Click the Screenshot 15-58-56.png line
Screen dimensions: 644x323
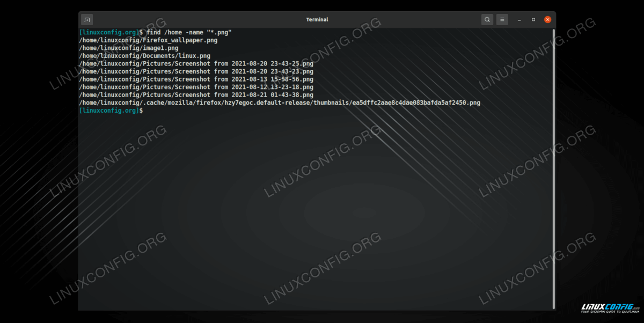click(196, 79)
